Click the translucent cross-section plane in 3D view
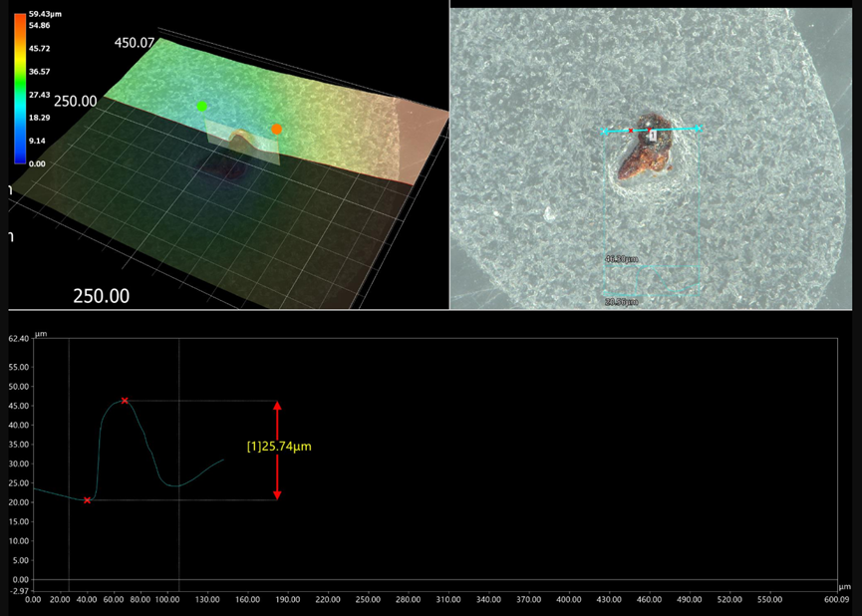 coord(242,142)
